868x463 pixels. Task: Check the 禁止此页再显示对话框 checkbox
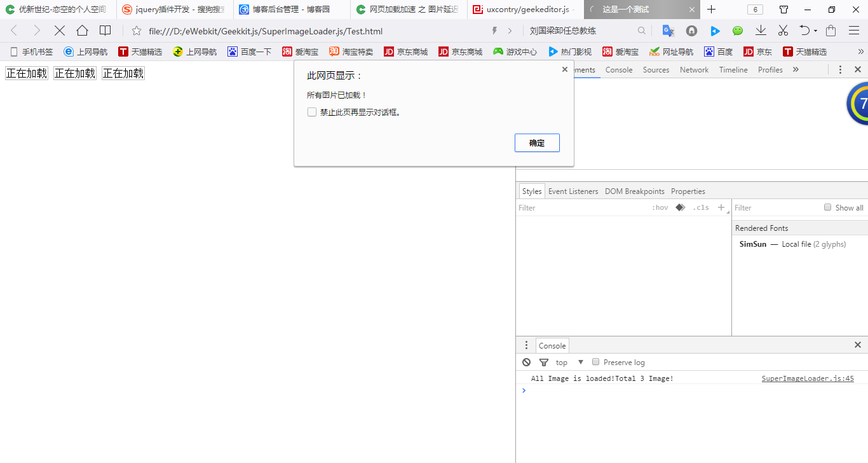coord(312,112)
